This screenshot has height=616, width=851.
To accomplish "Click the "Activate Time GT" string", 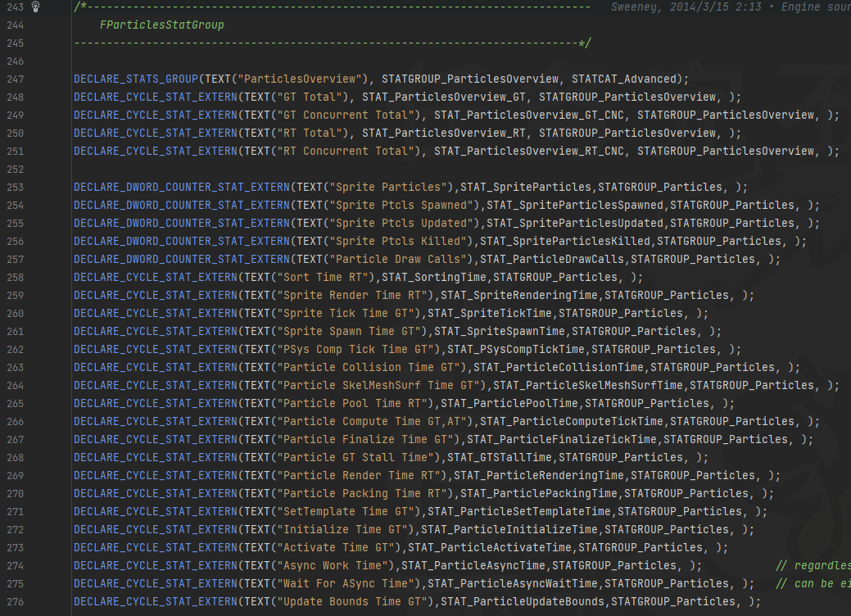I will click(337, 548).
